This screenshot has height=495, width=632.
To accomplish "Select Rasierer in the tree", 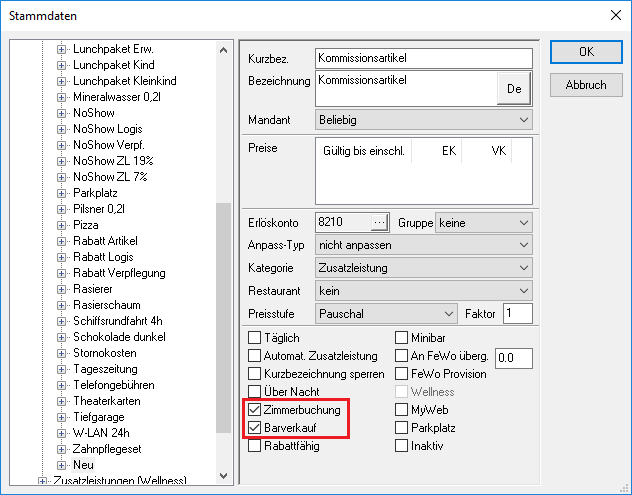I will tap(93, 289).
